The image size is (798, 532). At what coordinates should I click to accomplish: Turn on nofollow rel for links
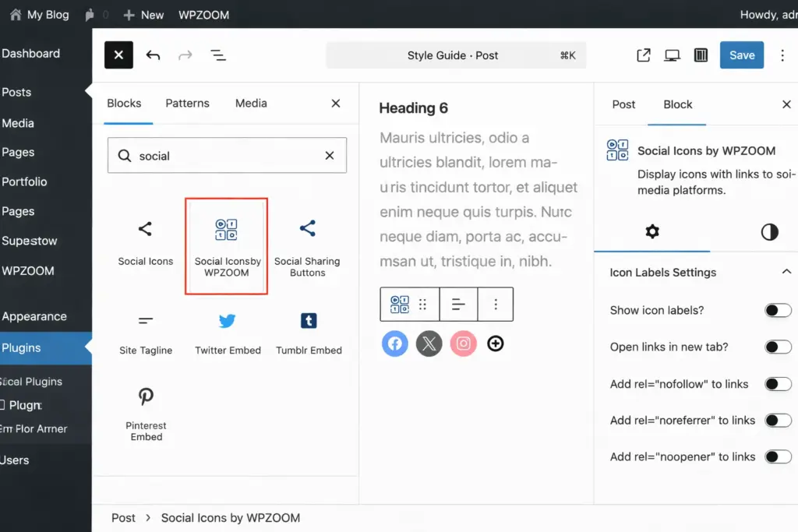tap(777, 384)
